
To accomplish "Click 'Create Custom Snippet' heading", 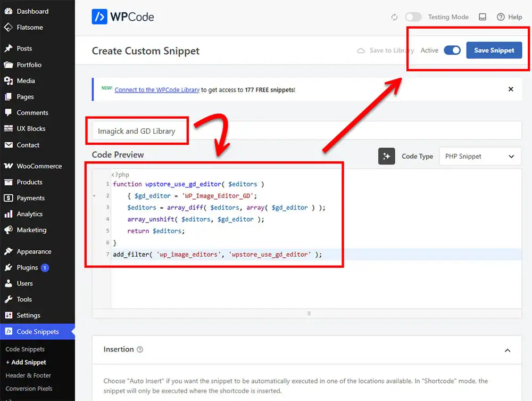I will pos(146,51).
